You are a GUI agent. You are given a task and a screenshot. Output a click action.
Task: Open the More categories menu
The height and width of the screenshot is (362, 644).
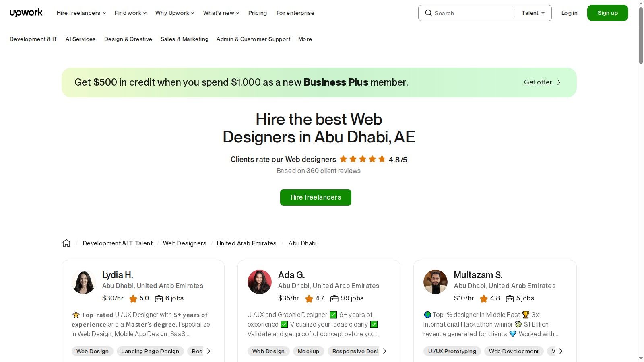[x=305, y=39]
